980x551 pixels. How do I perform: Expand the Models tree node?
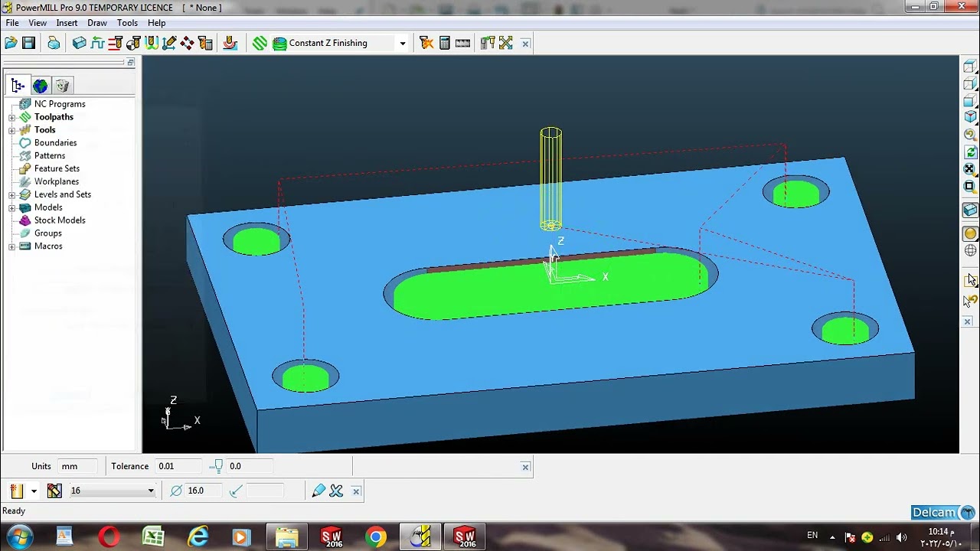point(11,207)
